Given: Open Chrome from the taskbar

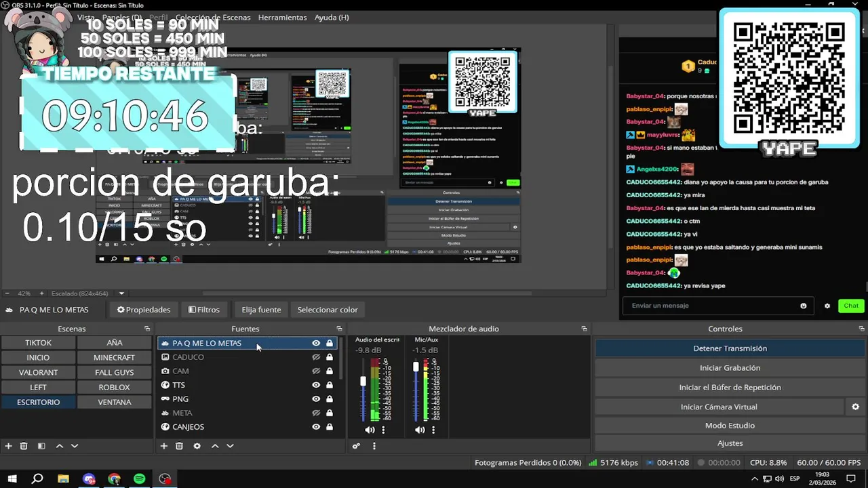Looking at the screenshot, I should 114,479.
